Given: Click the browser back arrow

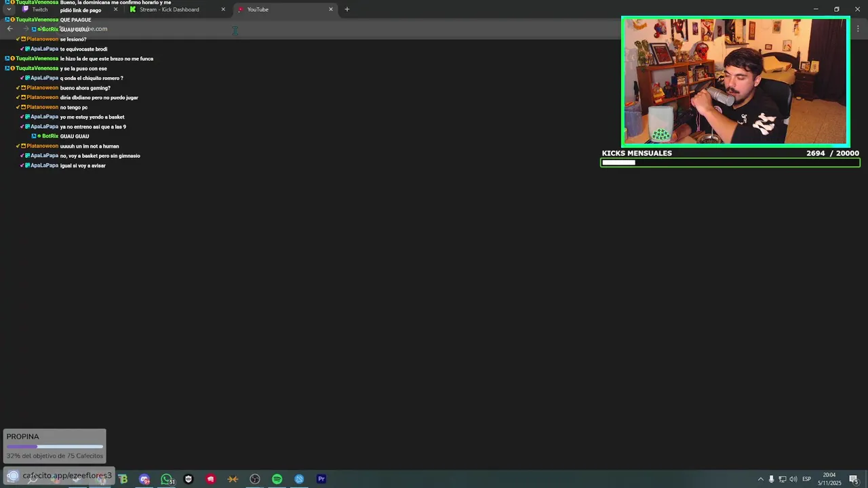Looking at the screenshot, I should click(x=9, y=29).
